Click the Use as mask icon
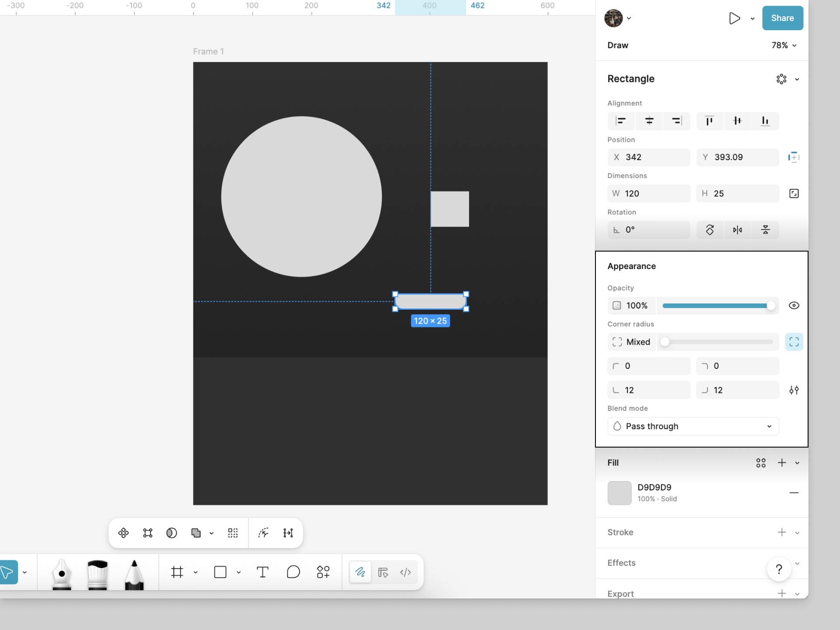840x630 pixels. [x=171, y=533]
